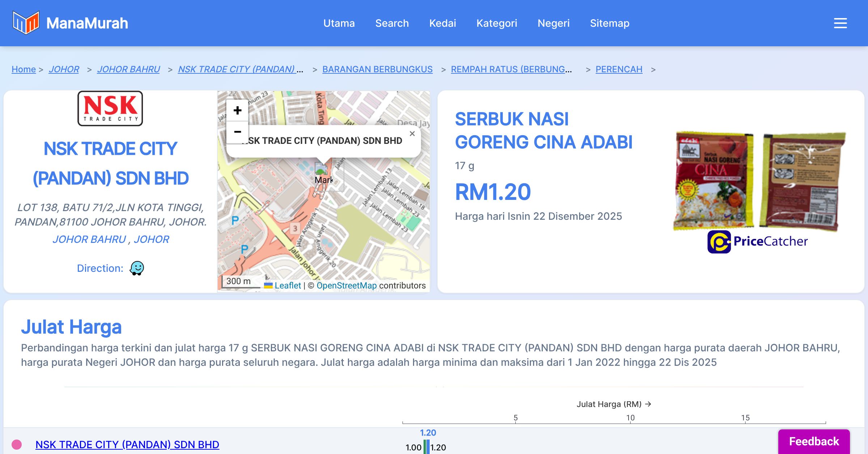868x454 pixels.
Task: Close the map location popup
Action: click(x=412, y=134)
